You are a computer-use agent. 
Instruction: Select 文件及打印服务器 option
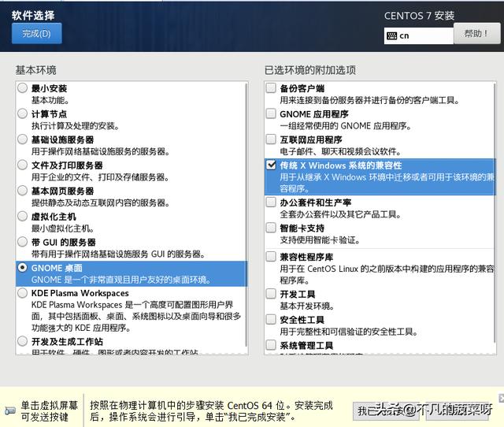point(22,165)
